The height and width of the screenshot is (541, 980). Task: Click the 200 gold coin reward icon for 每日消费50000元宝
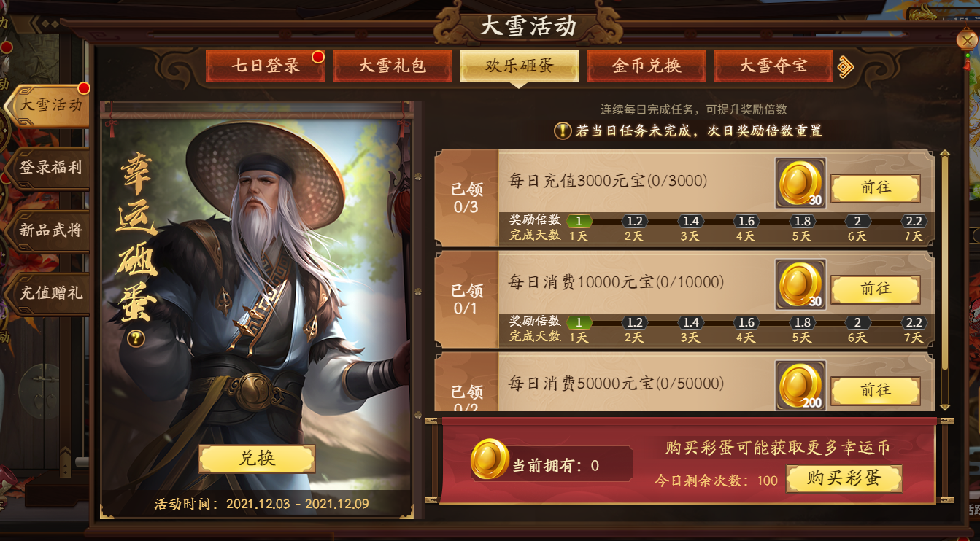pos(800,385)
